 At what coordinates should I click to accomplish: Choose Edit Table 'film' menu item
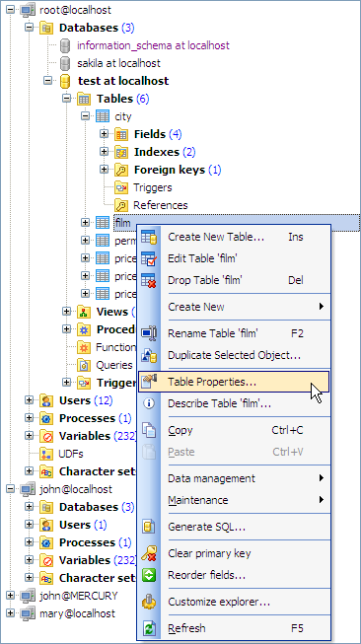(234, 258)
